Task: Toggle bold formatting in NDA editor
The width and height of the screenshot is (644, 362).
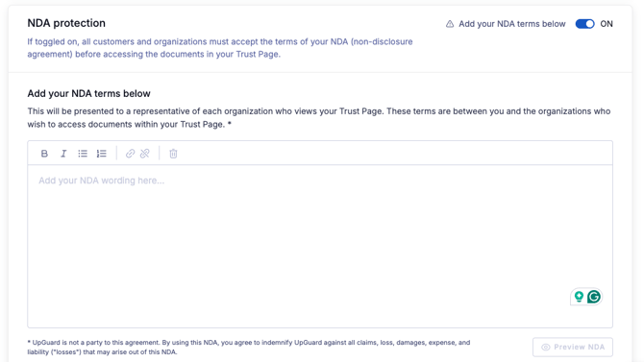Action: point(44,154)
